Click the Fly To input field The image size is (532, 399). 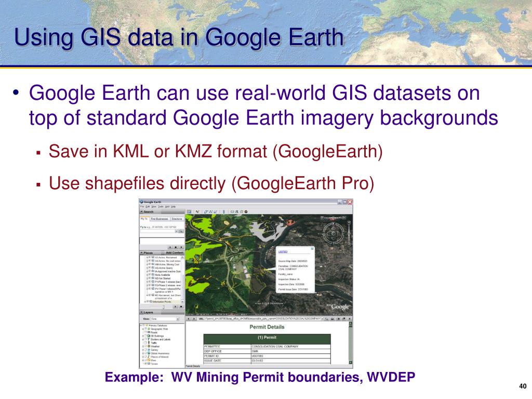158,231
